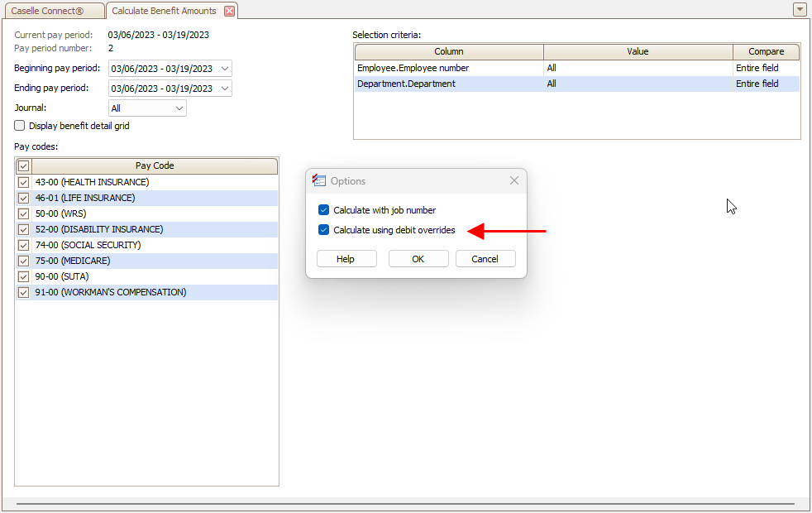
Task: Click the Column header in Selection criteria
Action: tap(449, 51)
